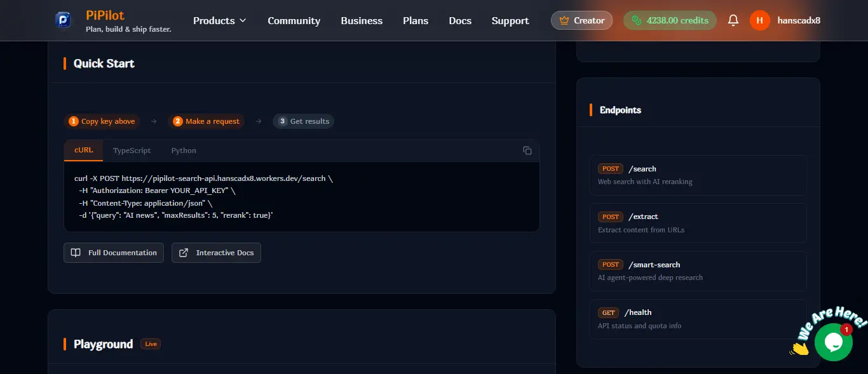Click 'Web search with AI reranking' description

pyautogui.click(x=645, y=182)
